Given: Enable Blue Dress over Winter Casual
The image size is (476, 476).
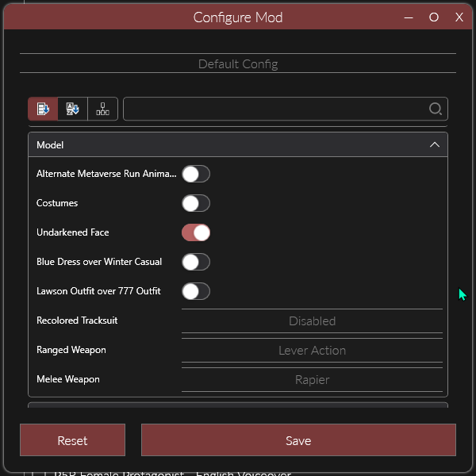Looking at the screenshot, I should tap(196, 262).
